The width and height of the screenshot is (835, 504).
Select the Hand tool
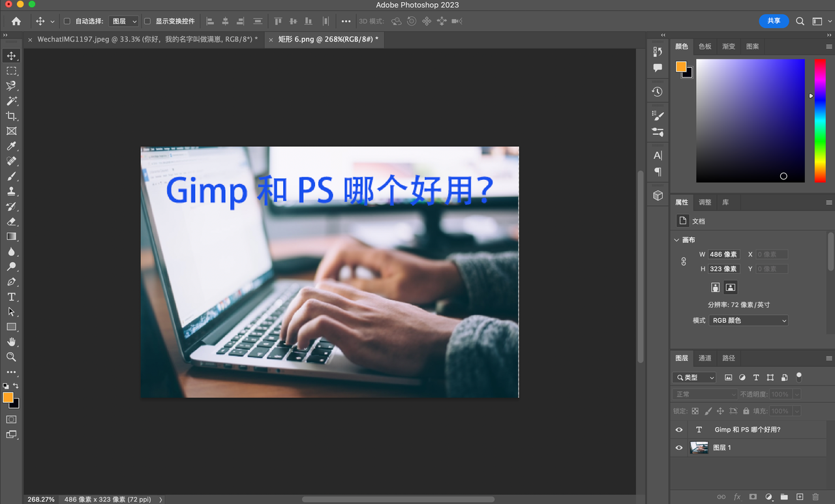tap(11, 342)
